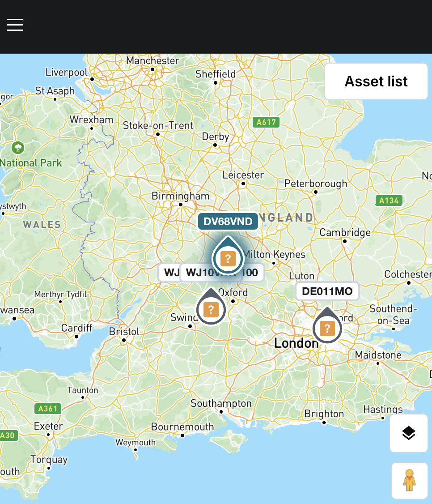
Task: Open the map layers selector
Action: click(x=408, y=433)
